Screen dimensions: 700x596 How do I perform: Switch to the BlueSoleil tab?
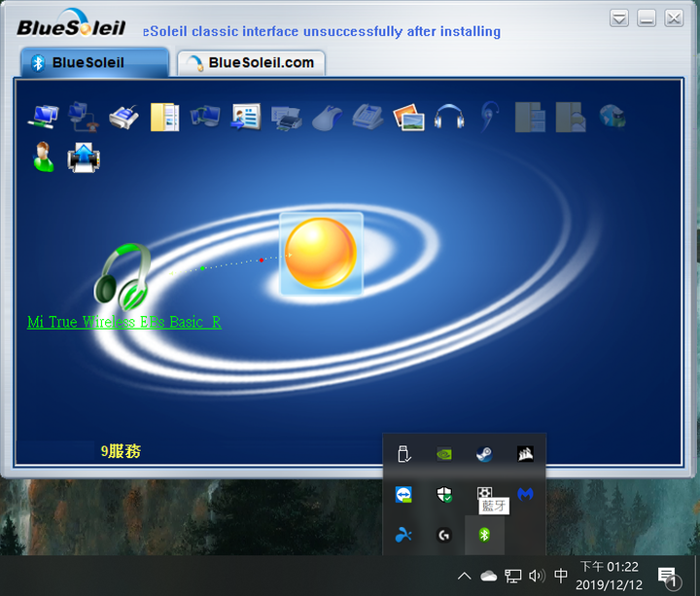(x=94, y=62)
